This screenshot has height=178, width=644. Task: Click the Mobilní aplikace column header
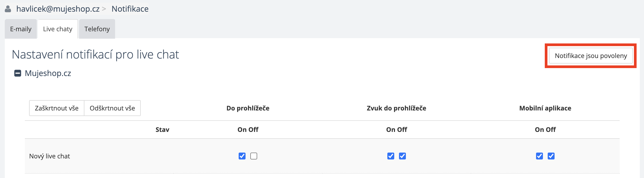pyautogui.click(x=545, y=108)
